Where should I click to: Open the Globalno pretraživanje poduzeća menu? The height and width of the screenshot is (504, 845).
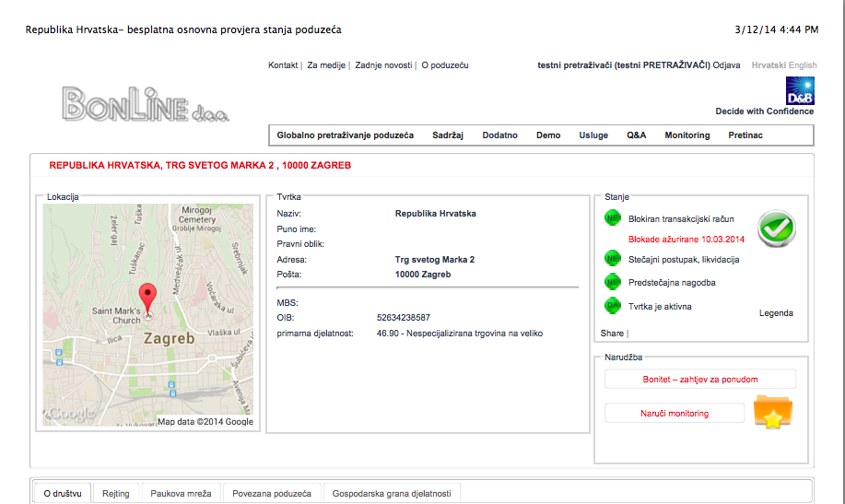[x=345, y=135]
